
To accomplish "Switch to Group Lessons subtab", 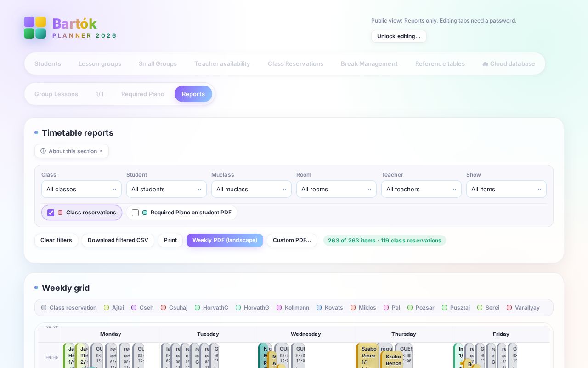I will (x=56, y=94).
